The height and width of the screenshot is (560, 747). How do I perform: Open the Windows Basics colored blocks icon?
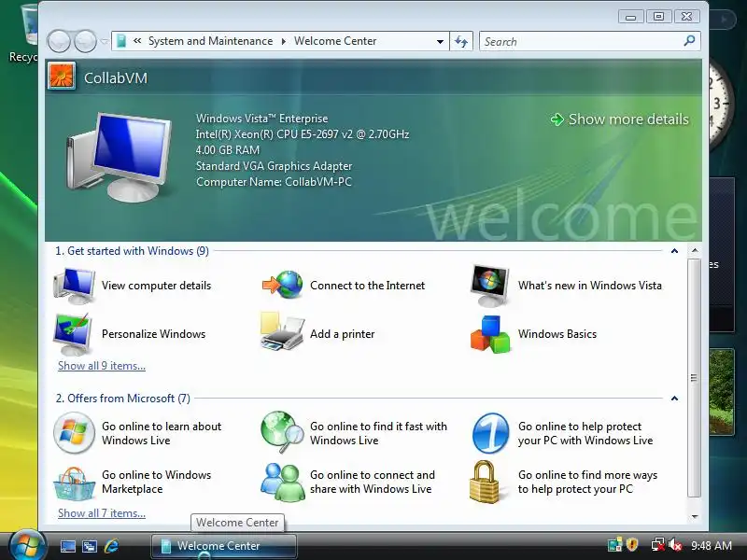(490, 334)
